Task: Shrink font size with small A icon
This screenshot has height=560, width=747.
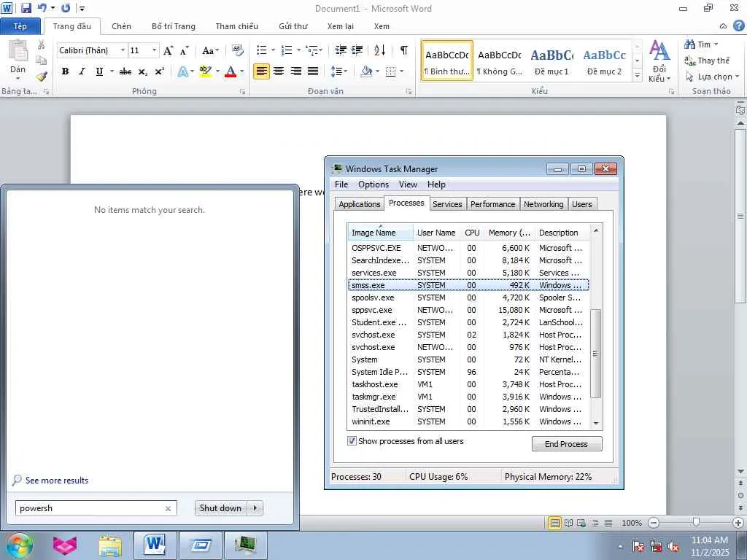Action: (185, 50)
